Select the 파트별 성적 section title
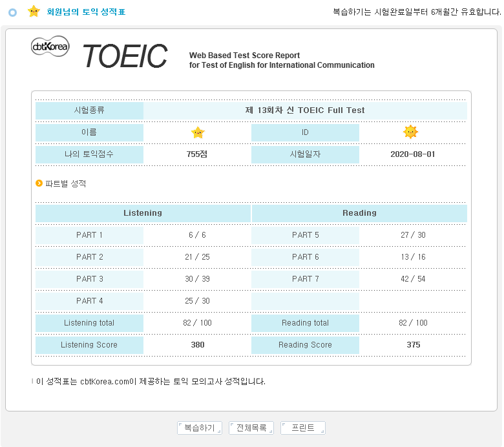Image resolution: width=504 pixels, height=447 pixels. pos(65,183)
